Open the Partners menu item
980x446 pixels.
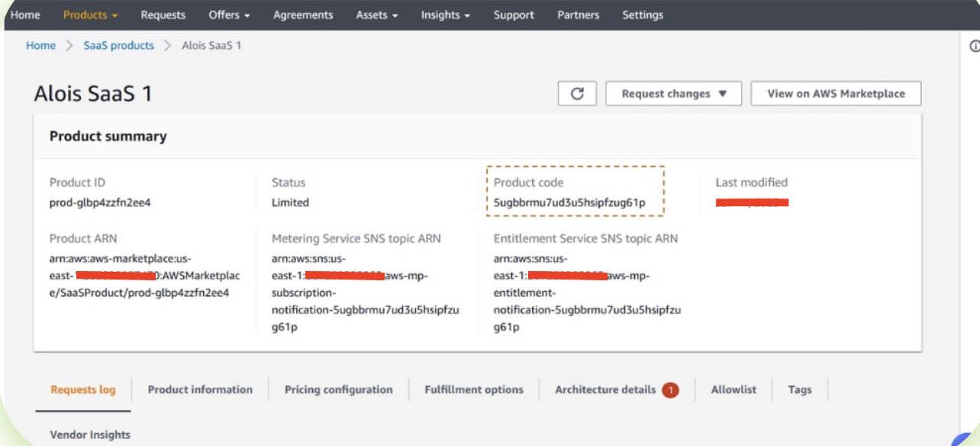(x=578, y=15)
